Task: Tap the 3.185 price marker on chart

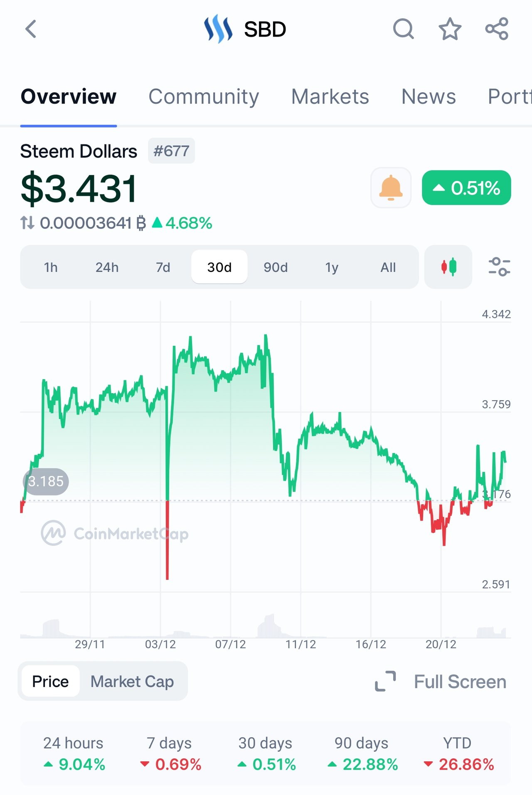Action: coord(46,482)
